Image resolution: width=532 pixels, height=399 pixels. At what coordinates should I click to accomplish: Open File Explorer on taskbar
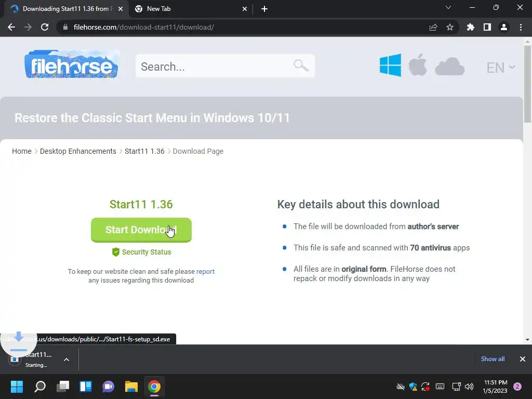coord(131,387)
